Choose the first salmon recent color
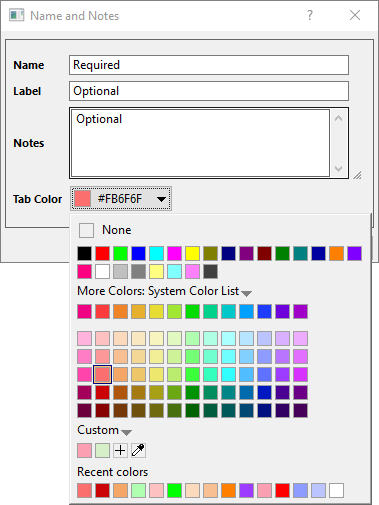The image size is (379, 505). pyautogui.click(x=84, y=490)
